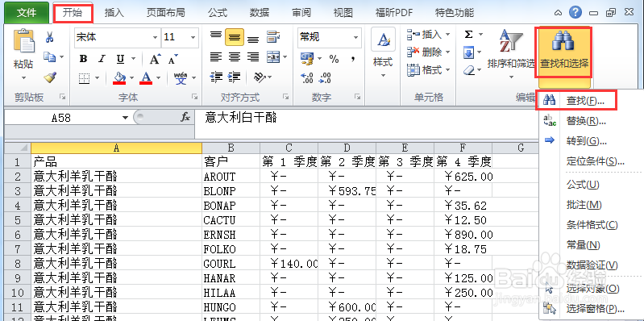Click the insert function fx icon
Screen dimensions: 644x321
pyautogui.click(x=185, y=118)
